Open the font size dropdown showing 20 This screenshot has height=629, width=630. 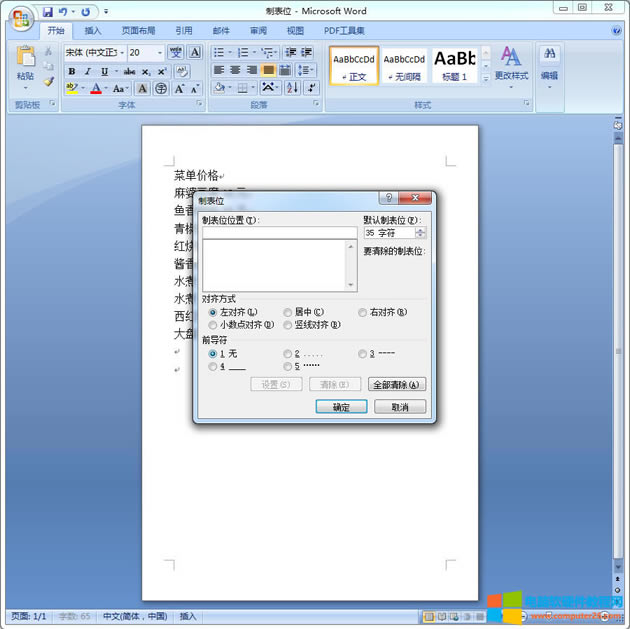[160, 52]
